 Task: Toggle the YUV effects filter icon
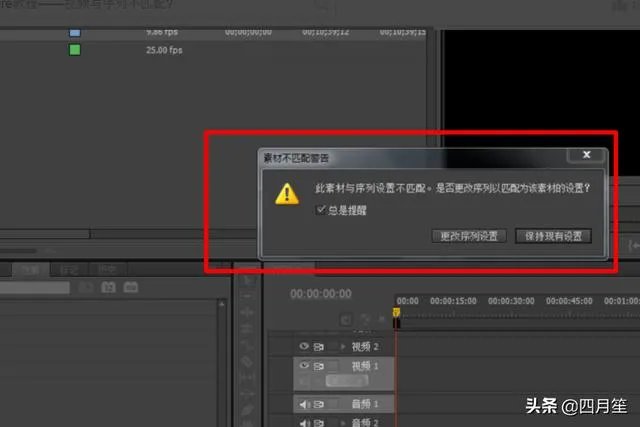(x=131, y=287)
